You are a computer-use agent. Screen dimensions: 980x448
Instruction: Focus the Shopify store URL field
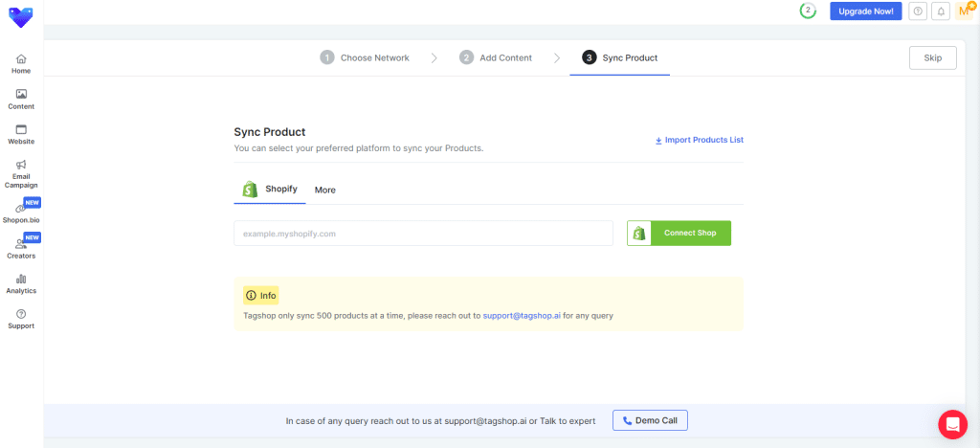(x=423, y=234)
